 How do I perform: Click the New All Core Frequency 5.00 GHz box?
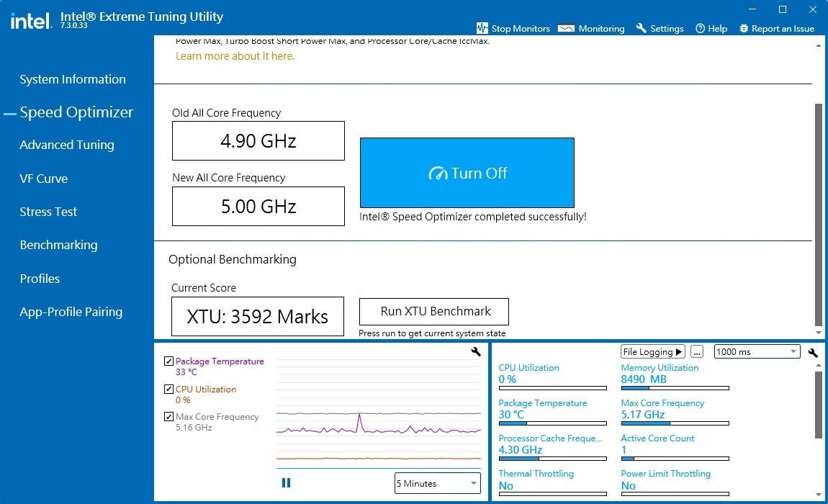[x=258, y=207]
